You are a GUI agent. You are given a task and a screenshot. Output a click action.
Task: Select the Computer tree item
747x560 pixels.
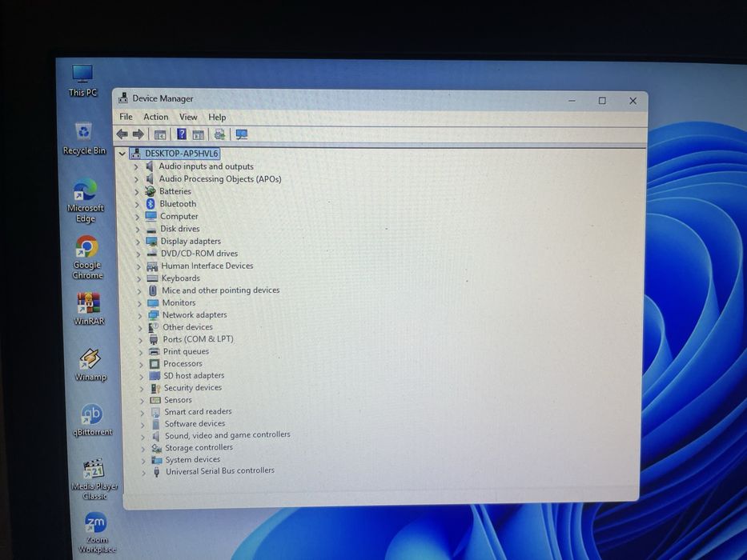tap(179, 216)
